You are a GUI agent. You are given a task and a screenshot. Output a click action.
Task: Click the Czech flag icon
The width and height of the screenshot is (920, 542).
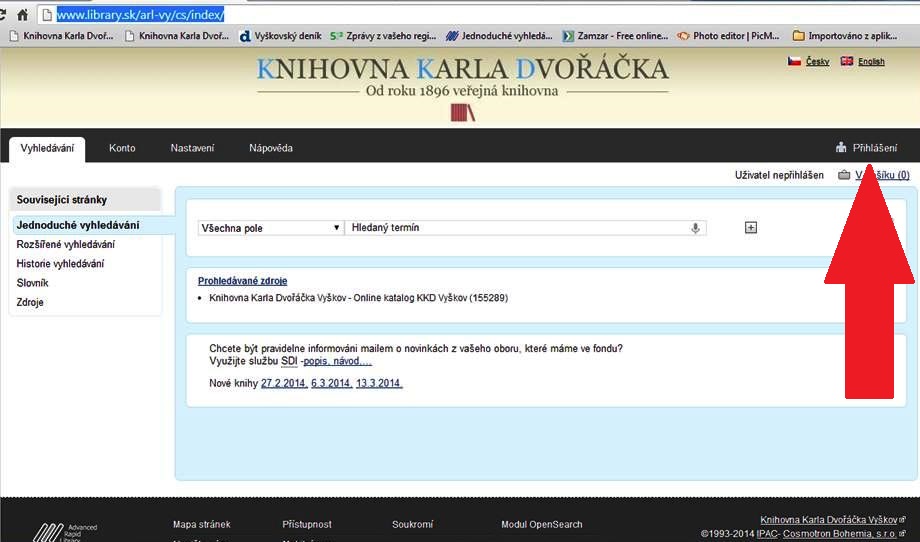[794, 61]
